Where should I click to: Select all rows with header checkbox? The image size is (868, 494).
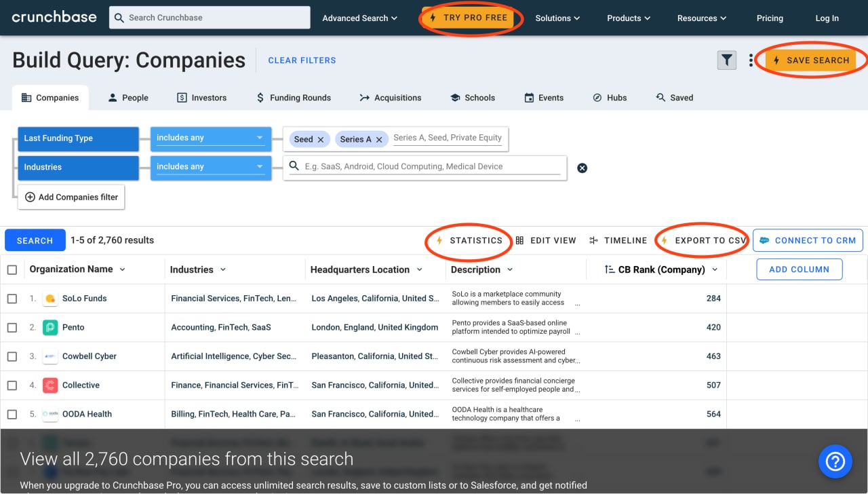tap(12, 269)
